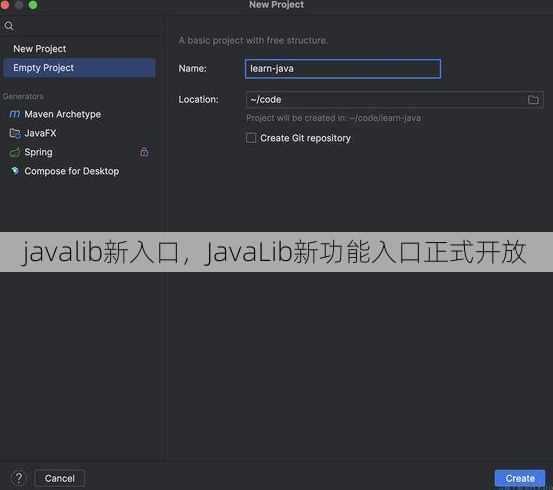Image resolution: width=553 pixels, height=490 pixels.
Task: Click the green maximize window button
Action: pyautogui.click(x=33, y=5)
